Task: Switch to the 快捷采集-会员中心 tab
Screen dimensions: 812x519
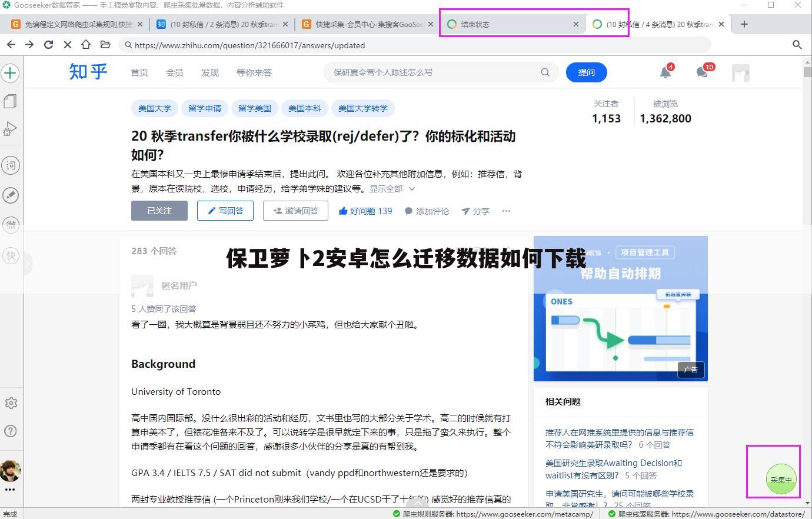Action: (367, 24)
